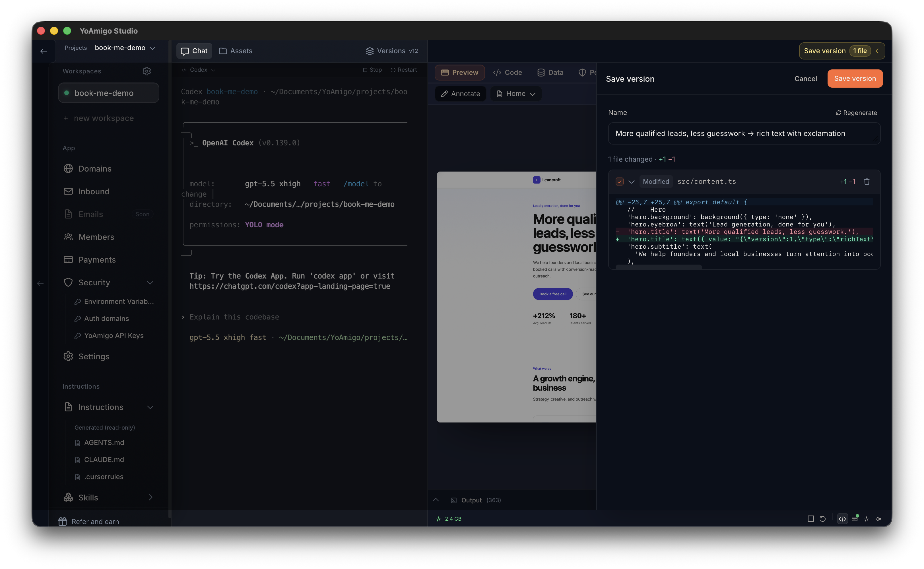The image size is (924, 569).
Task: Click the version Name input field
Action: tap(744, 134)
